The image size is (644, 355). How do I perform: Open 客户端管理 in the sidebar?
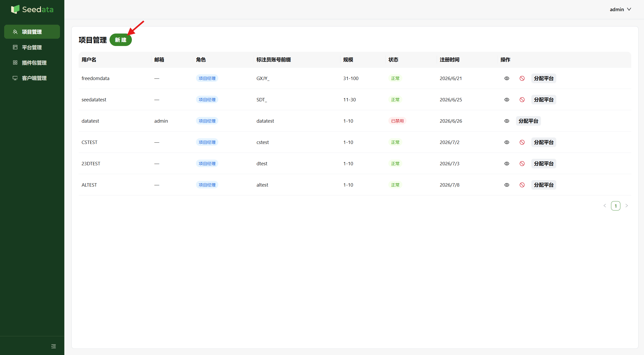32,78
